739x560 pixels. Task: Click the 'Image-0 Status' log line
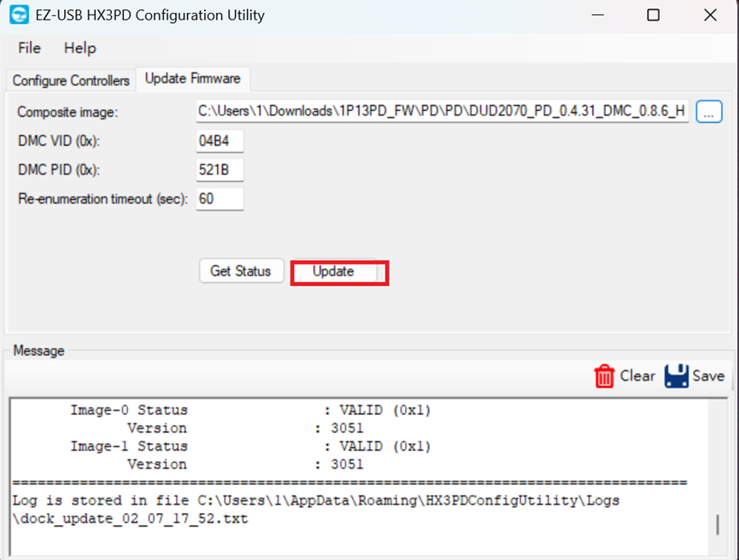click(x=250, y=411)
